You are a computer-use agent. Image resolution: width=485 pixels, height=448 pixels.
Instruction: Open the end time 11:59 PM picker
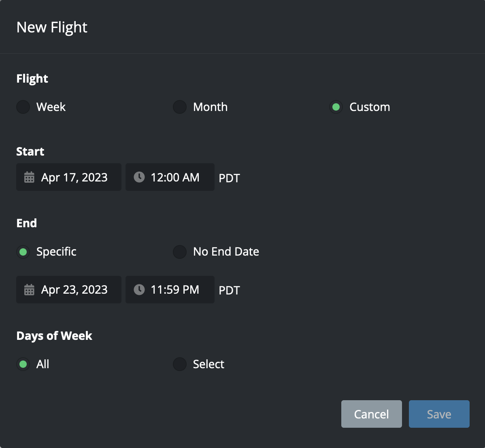pyautogui.click(x=175, y=290)
